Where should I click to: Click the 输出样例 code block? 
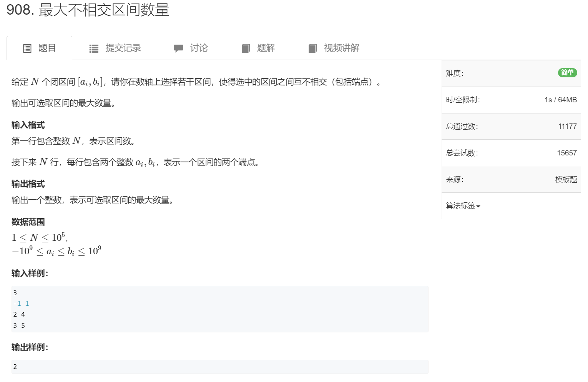click(x=220, y=367)
